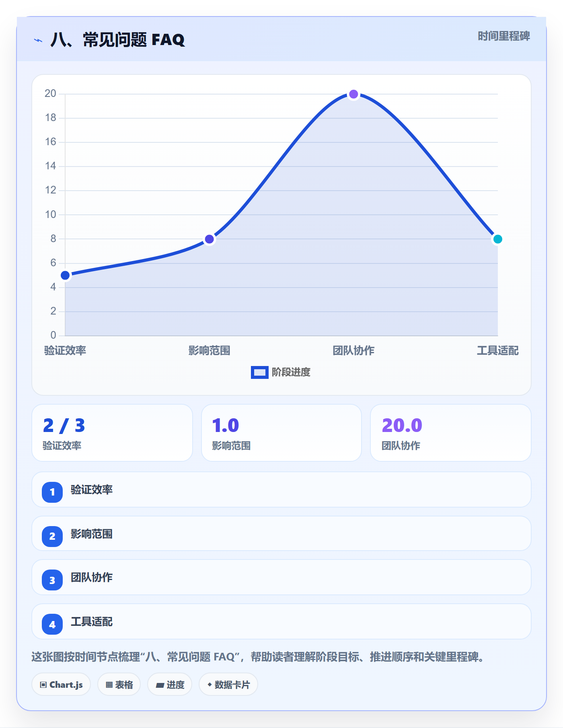Toggle the 阶段进度 legend swatch
563x728 pixels.
(x=259, y=372)
